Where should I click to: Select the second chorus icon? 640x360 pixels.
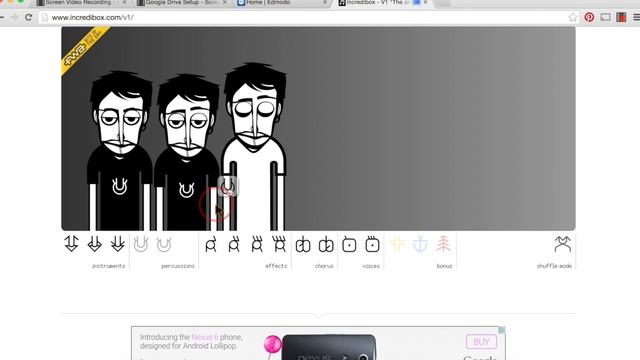(x=326, y=244)
